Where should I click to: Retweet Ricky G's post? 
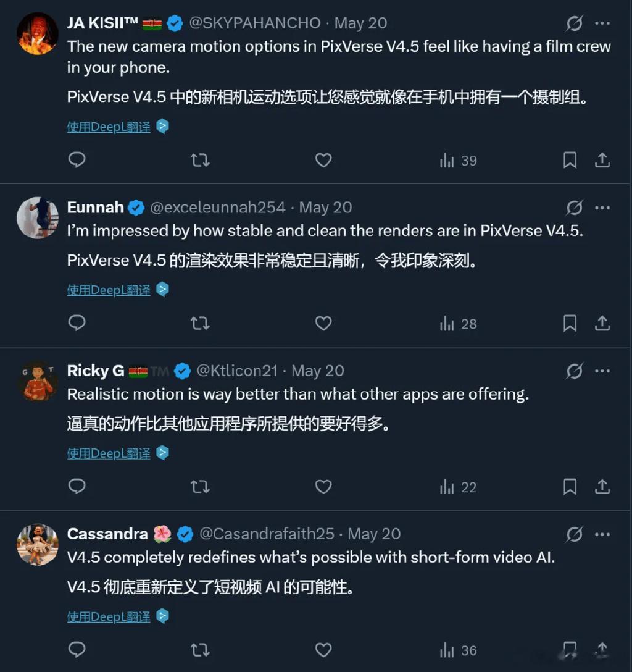[200, 487]
